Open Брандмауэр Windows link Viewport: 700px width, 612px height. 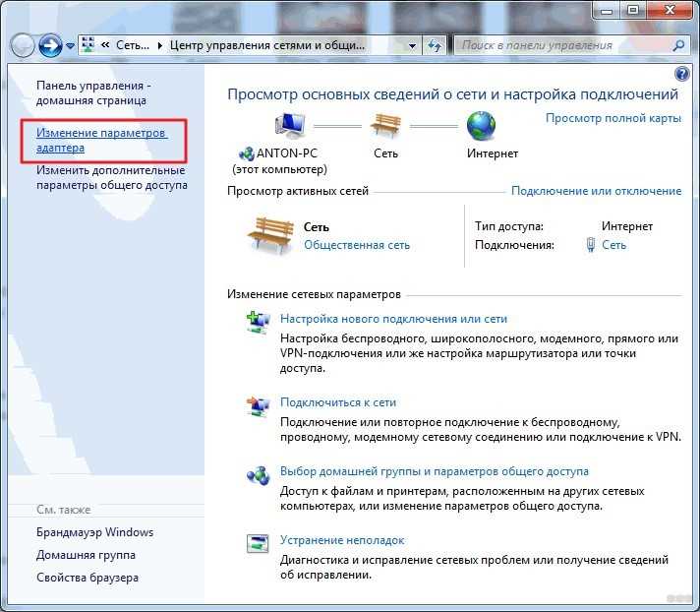pos(94,532)
